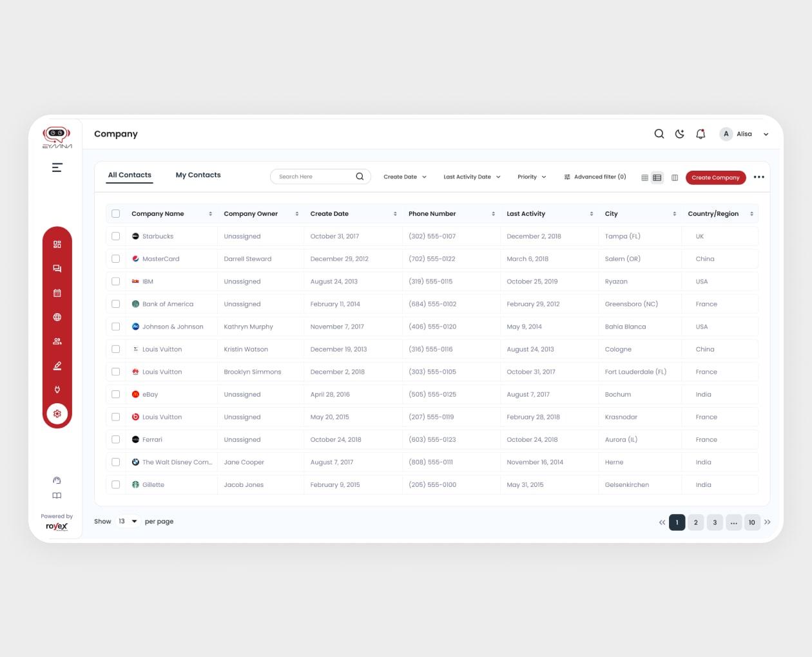Toggle dark mode with the moon icon

(x=679, y=134)
